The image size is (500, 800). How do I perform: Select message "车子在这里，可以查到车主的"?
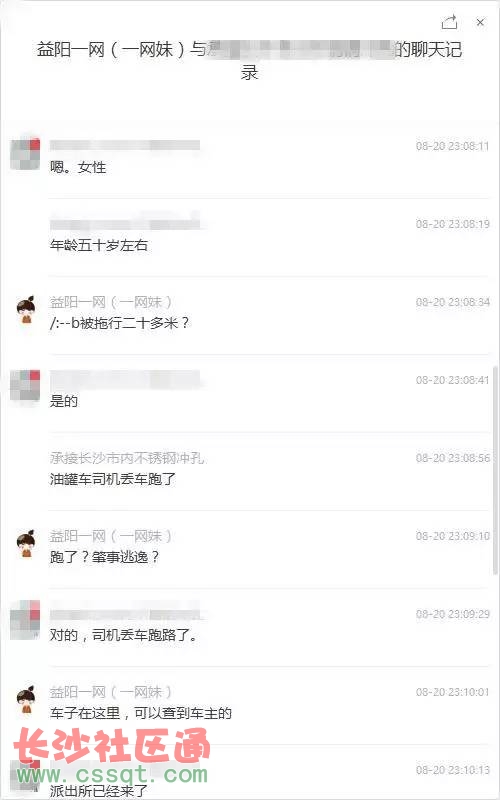(x=141, y=713)
